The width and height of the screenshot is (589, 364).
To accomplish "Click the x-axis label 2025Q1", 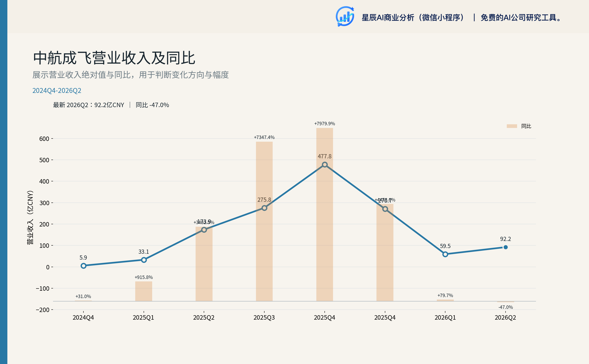I will (143, 317).
